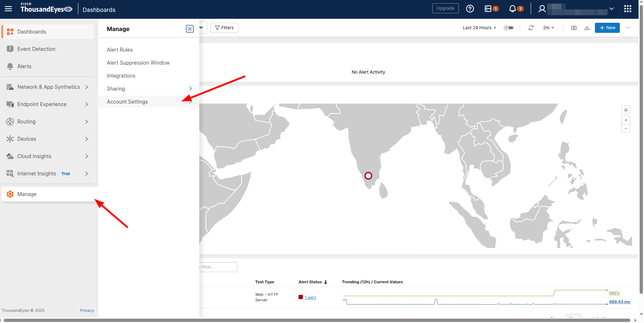Open the 2m refresh interval dropdown
This screenshot has width=644, height=323.
click(548, 28)
